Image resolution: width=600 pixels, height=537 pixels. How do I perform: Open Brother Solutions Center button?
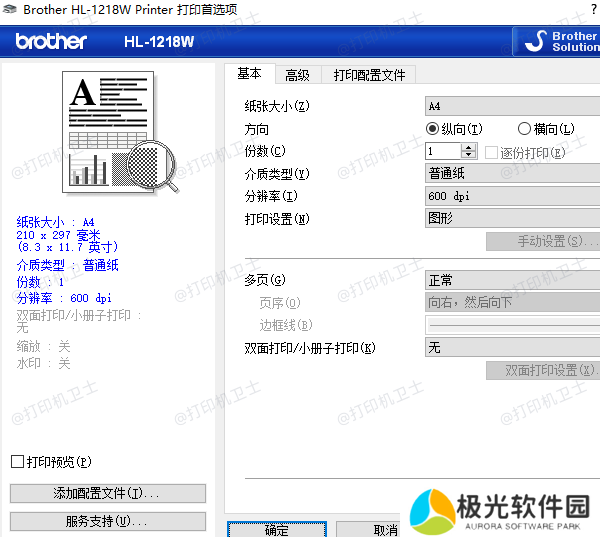(x=556, y=41)
